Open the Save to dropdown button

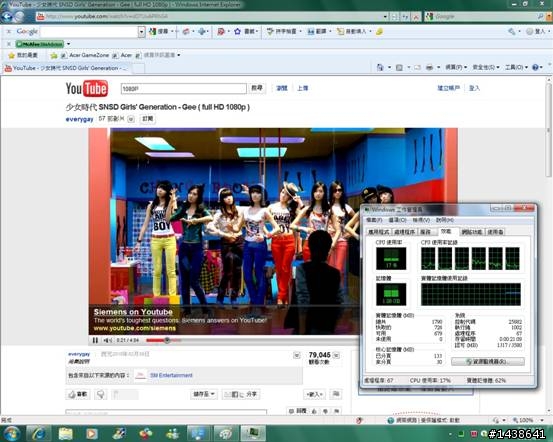point(204,394)
